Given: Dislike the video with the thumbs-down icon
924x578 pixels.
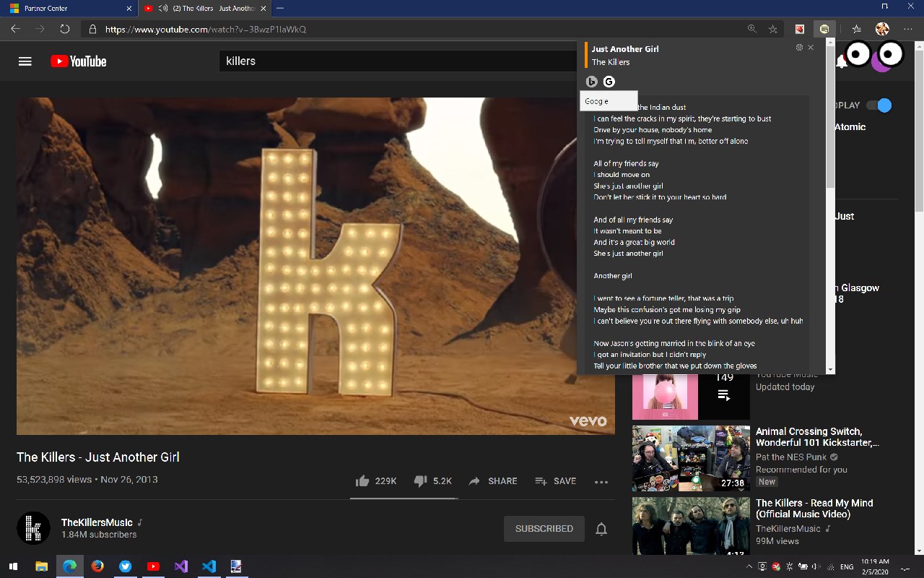Looking at the screenshot, I should (420, 481).
